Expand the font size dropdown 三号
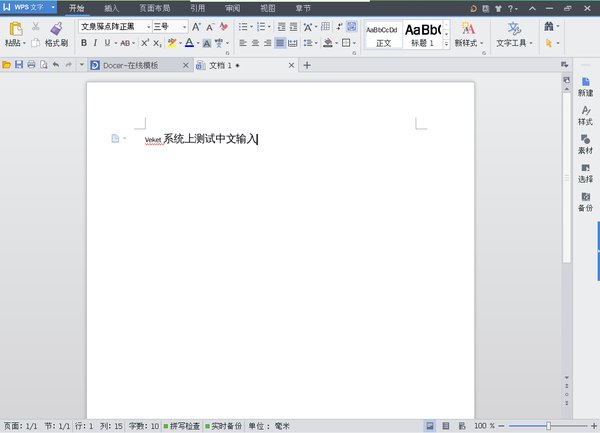Image resolution: width=600 pixels, height=433 pixels. coord(184,27)
